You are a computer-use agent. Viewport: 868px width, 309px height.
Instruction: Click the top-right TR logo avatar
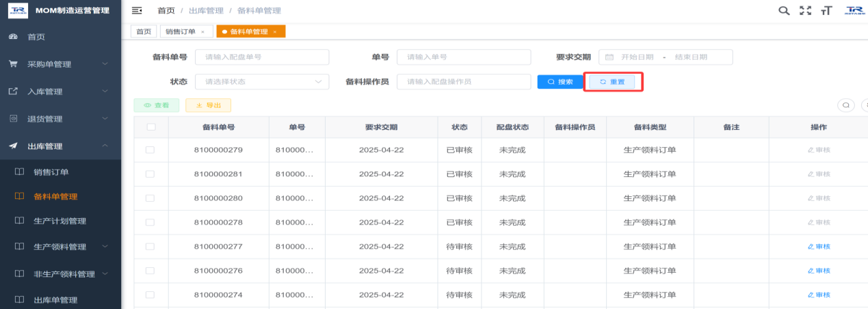coord(855,10)
